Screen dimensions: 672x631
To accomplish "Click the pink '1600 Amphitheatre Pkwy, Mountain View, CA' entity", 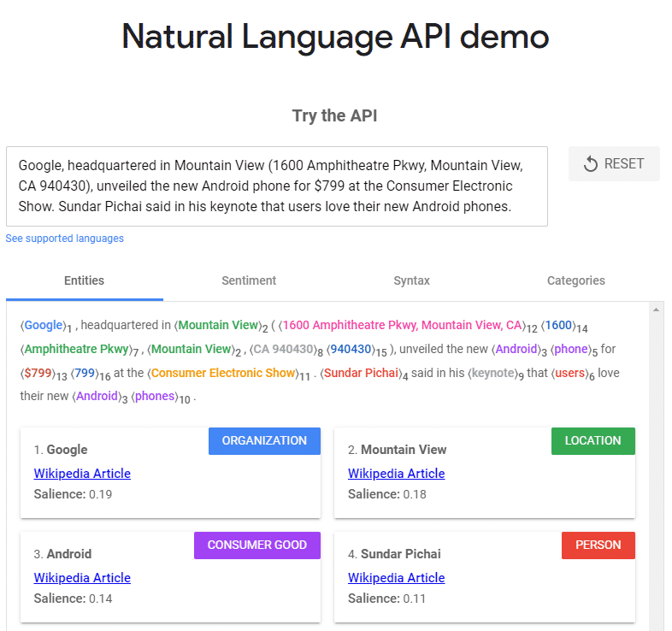I will [402, 326].
